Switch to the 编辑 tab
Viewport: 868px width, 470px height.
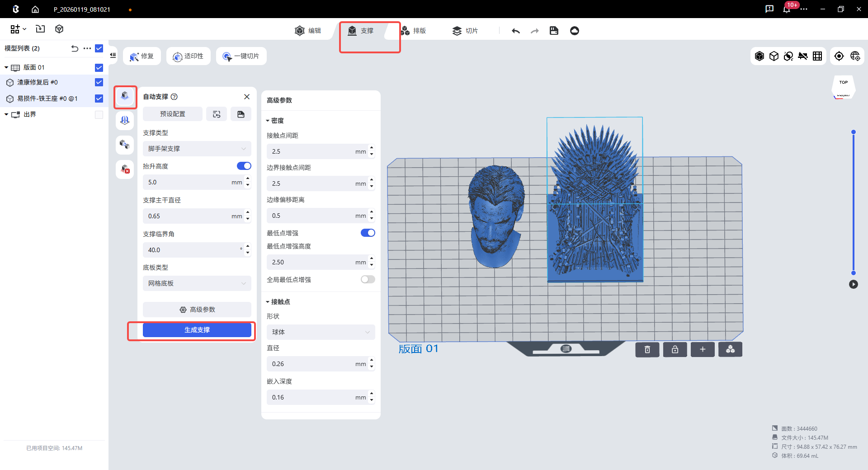(308, 31)
